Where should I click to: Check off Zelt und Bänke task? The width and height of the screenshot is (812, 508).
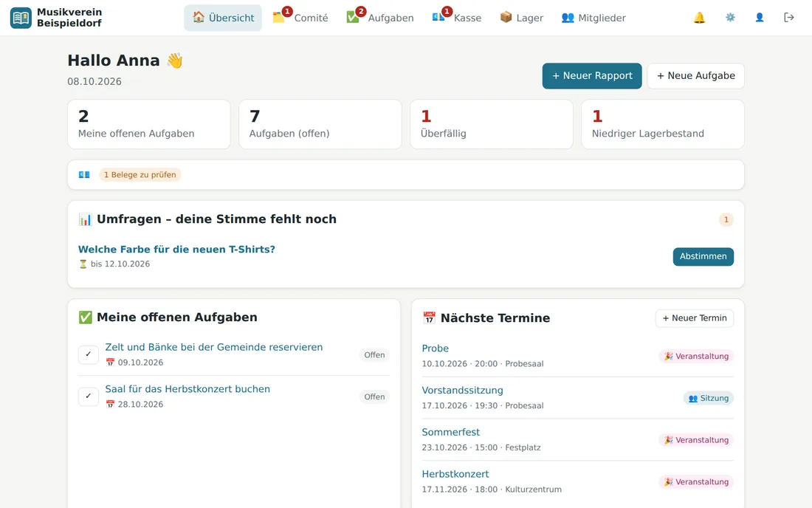point(89,354)
